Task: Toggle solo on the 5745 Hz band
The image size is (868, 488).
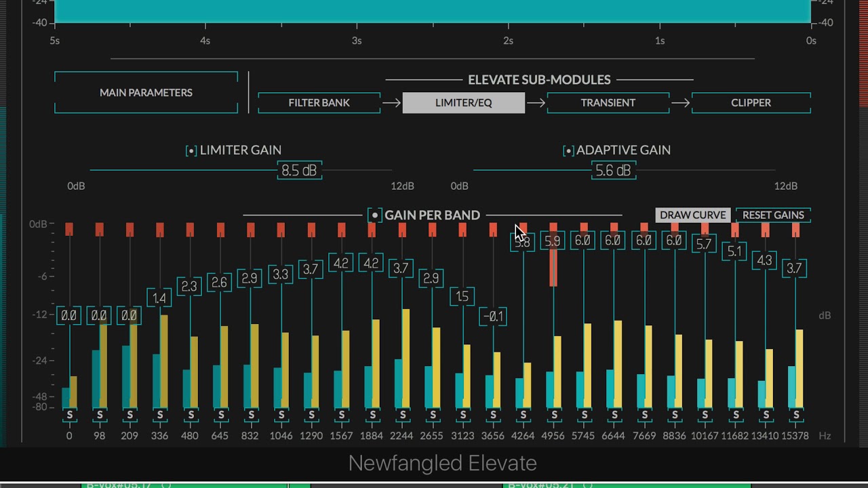Action: coord(584,415)
